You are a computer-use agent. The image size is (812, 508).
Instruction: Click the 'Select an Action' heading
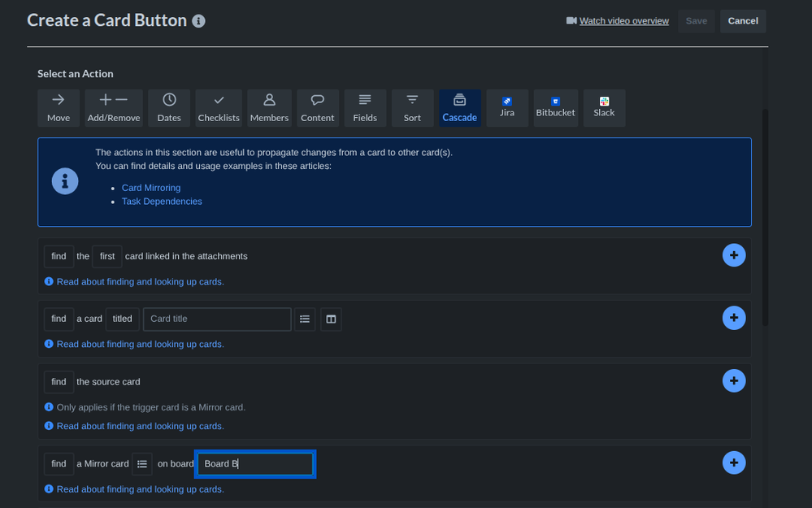coord(75,73)
